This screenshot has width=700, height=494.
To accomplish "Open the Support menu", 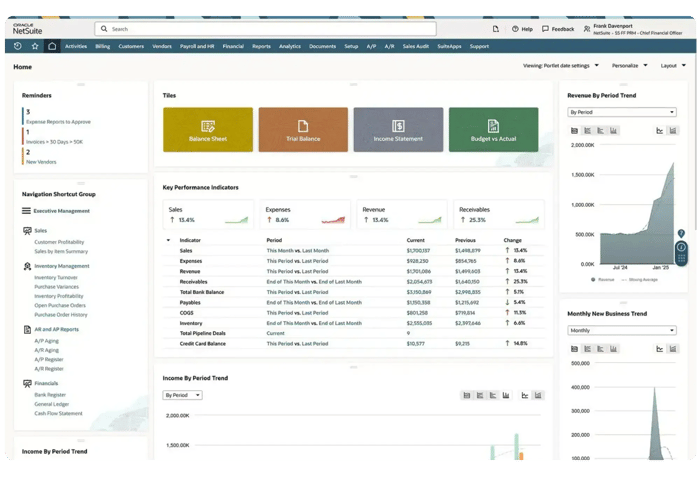I will (479, 46).
